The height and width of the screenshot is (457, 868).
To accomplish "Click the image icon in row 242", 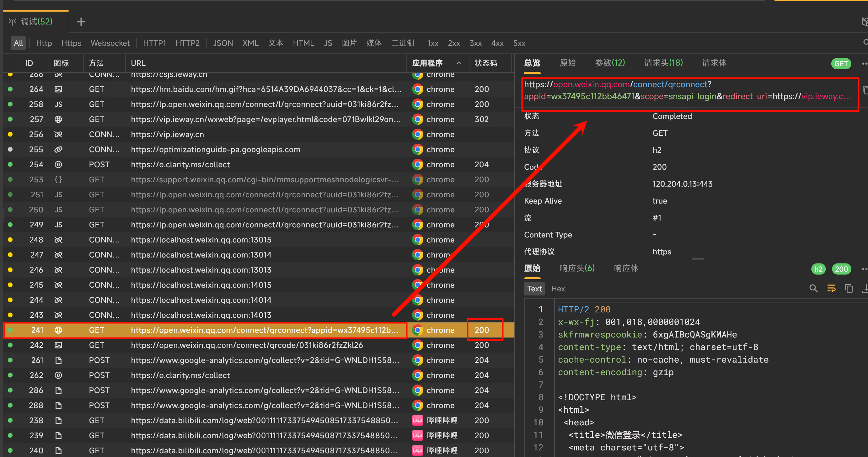I will [58, 345].
